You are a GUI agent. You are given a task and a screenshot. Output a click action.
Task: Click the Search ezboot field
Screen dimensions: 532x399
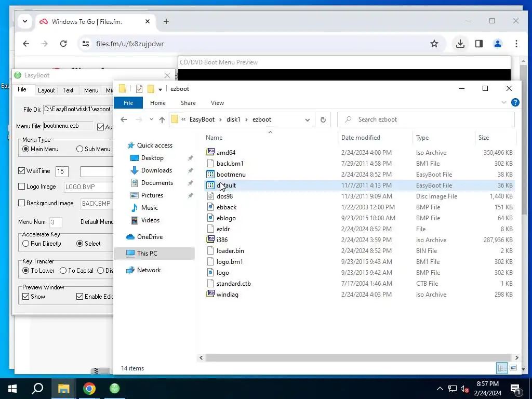pyautogui.click(x=426, y=119)
